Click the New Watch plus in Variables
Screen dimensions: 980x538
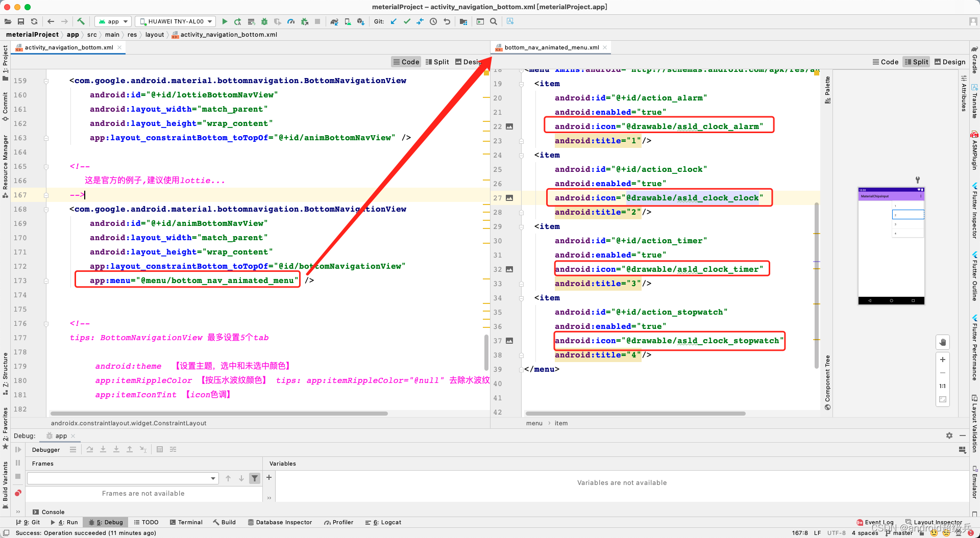click(269, 477)
